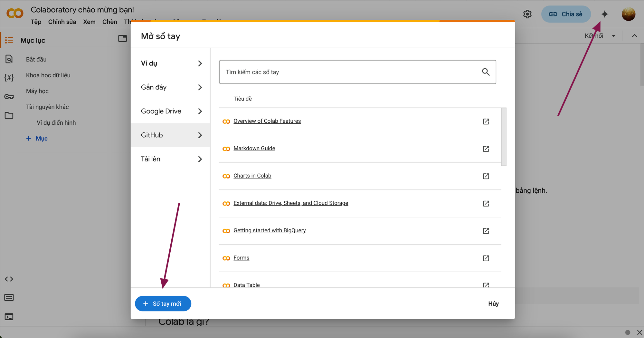Go to Tài nguyên khác section

[x=47, y=107]
